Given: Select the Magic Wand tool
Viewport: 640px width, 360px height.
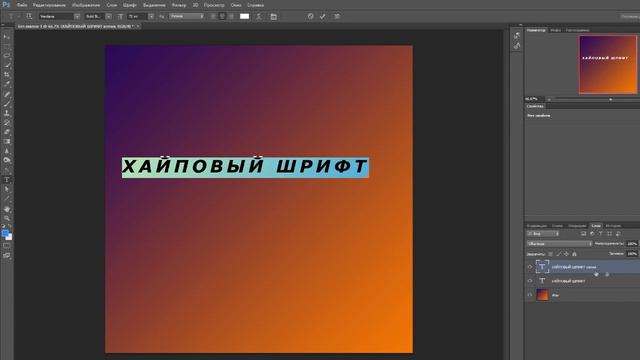Looking at the screenshot, I should (7, 65).
